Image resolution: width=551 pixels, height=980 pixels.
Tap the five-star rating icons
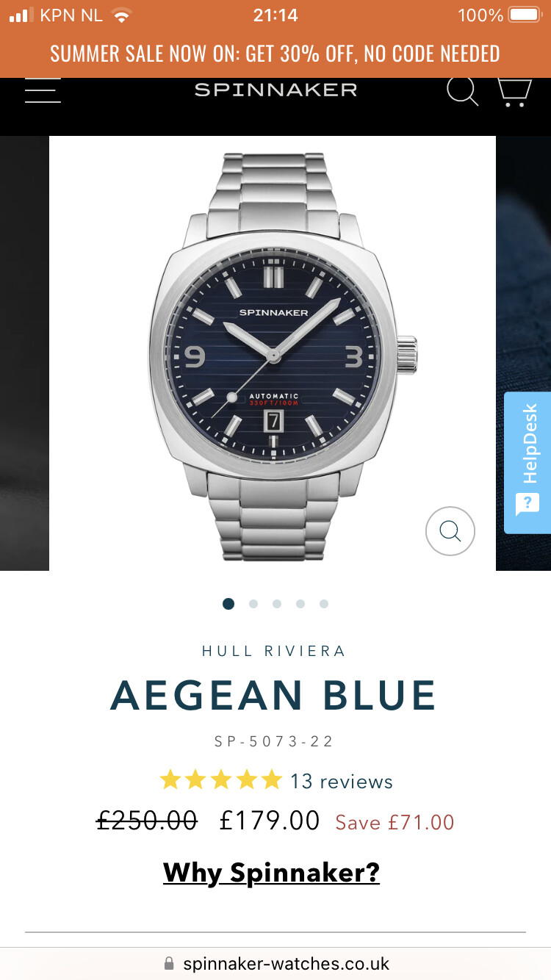point(221,780)
